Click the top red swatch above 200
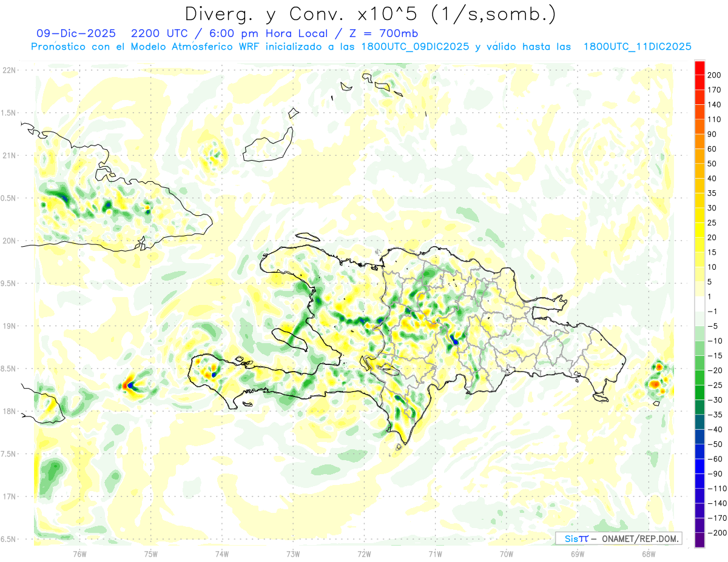This screenshot has height=562, width=728. coord(699,67)
